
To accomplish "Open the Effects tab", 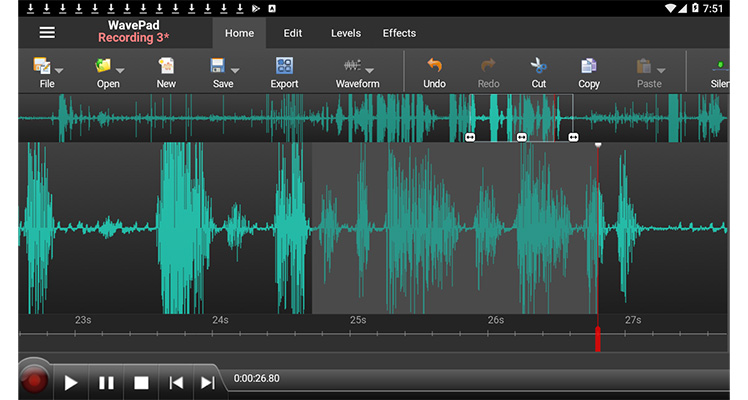I will coord(399,33).
